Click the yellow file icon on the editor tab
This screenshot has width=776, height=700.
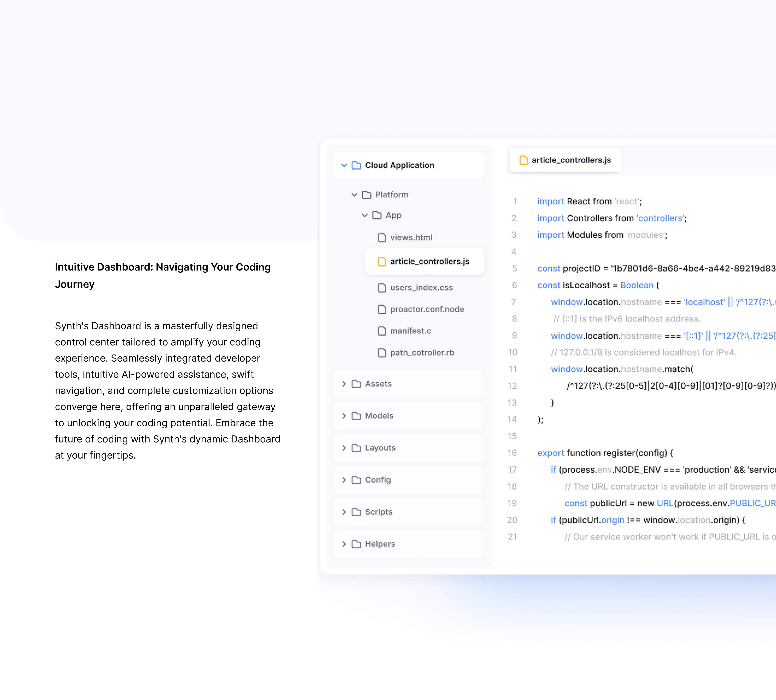(523, 160)
